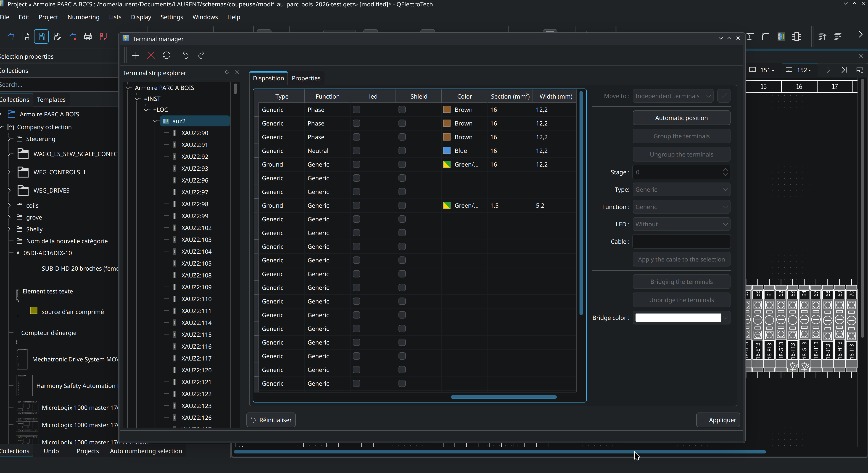This screenshot has height=473, width=868.
Task: Click the open file icon in the main toolbar
Action: 26,36
